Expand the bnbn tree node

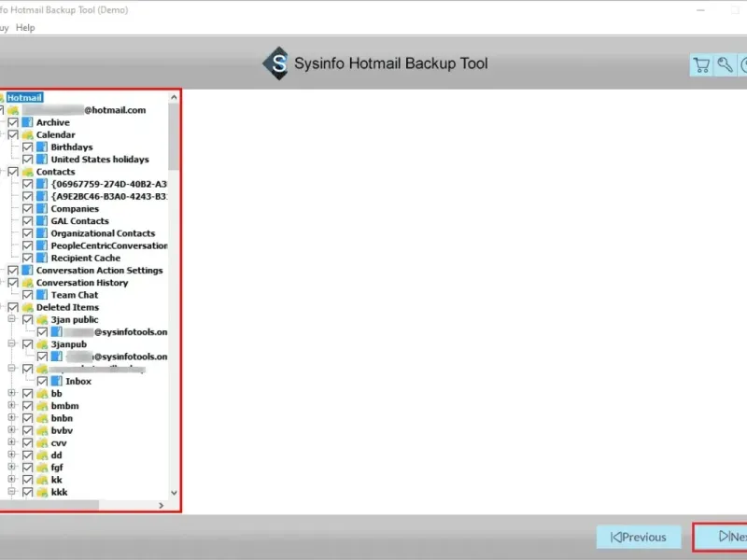click(12, 418)
